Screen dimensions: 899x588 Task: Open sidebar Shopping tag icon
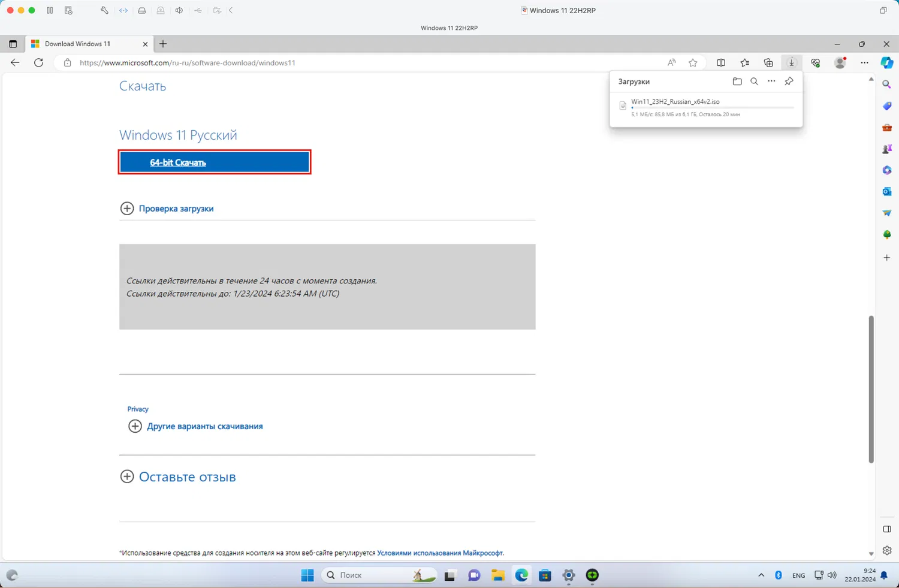[887, 106]
